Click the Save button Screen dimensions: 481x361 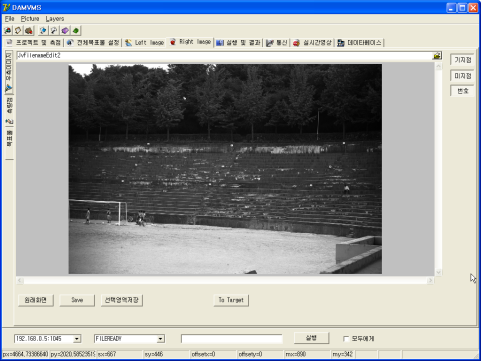(77, 300)
